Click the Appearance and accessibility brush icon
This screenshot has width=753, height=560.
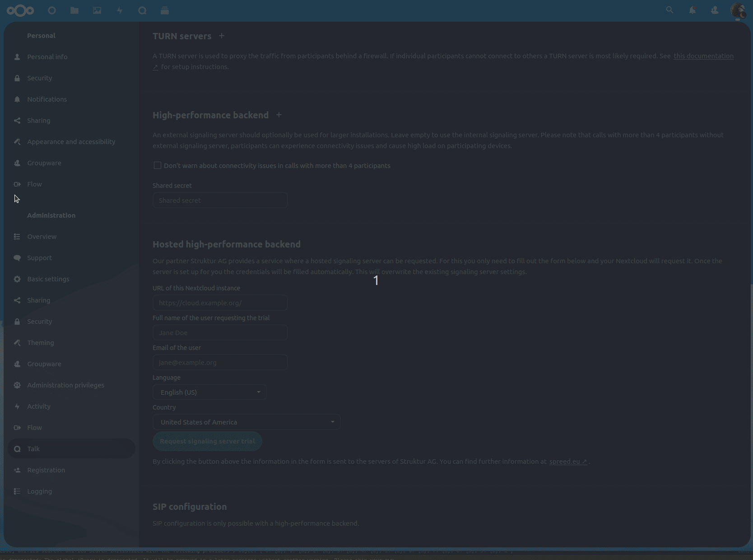(17, 142)
